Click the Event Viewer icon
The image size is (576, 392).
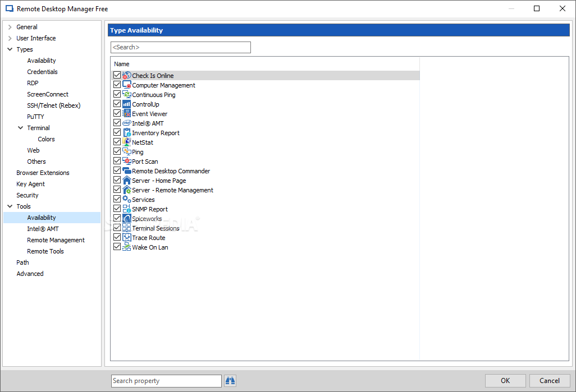click(x=127, y=113)
